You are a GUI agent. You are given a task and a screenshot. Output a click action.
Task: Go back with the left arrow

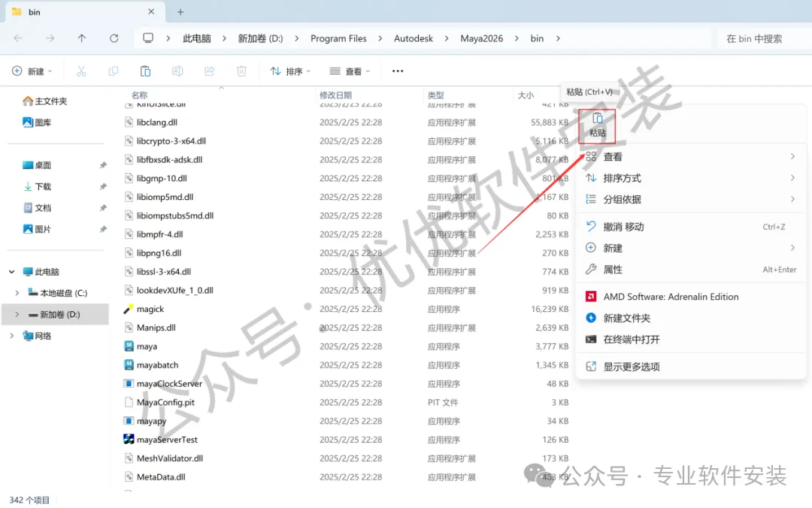click(x=18, y=38)
